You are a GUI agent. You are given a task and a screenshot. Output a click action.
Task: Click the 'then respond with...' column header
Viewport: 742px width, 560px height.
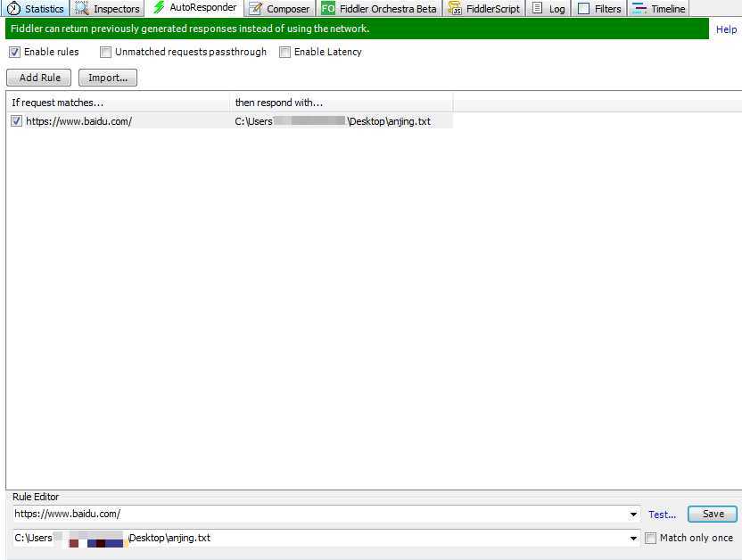[342, 103]
